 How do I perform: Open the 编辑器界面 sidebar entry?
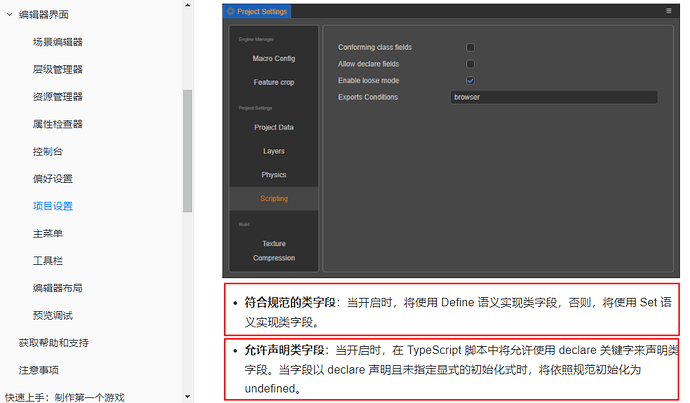(44, 15)
